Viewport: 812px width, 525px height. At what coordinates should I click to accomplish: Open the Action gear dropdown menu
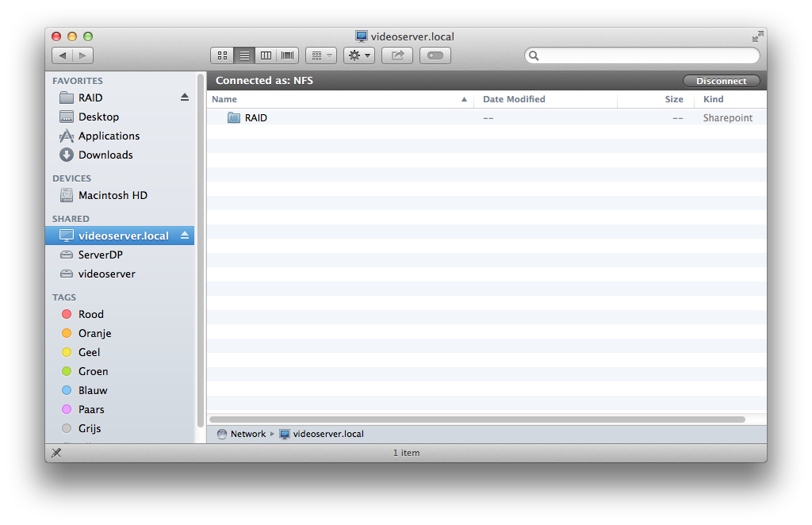(359, 56)
